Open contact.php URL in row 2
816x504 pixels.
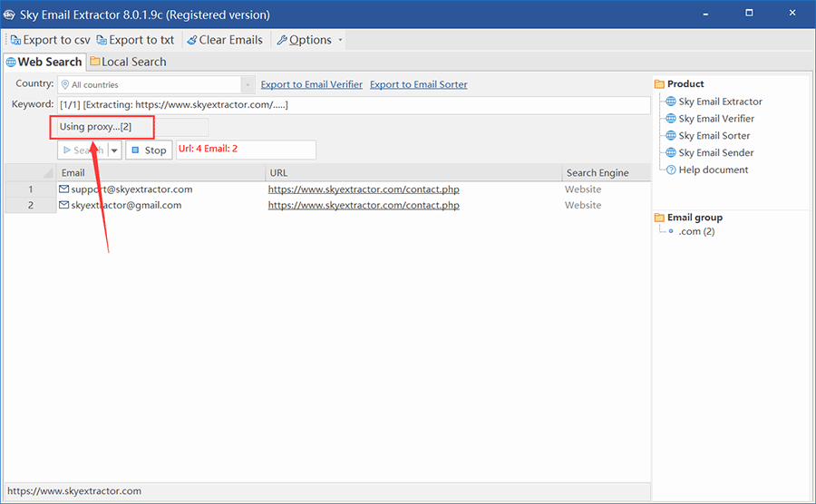(x=364, y=205)
